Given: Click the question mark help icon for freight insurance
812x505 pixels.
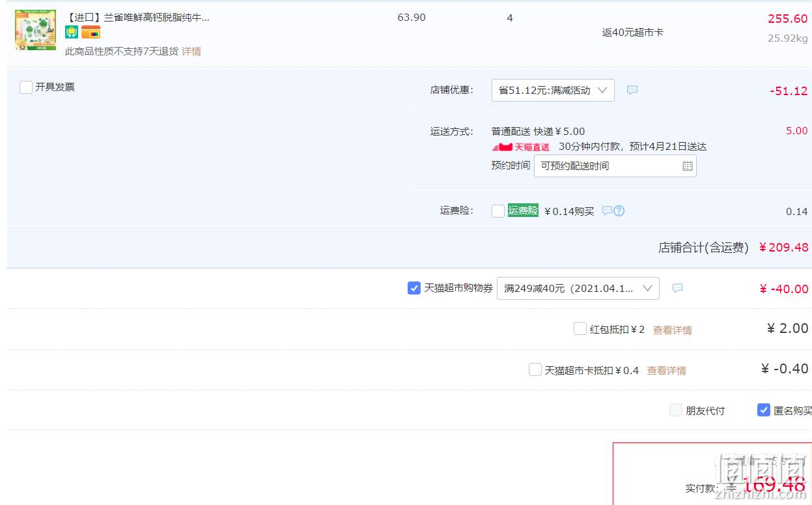Looking at the screenshot, I should [x=619, y=210].
